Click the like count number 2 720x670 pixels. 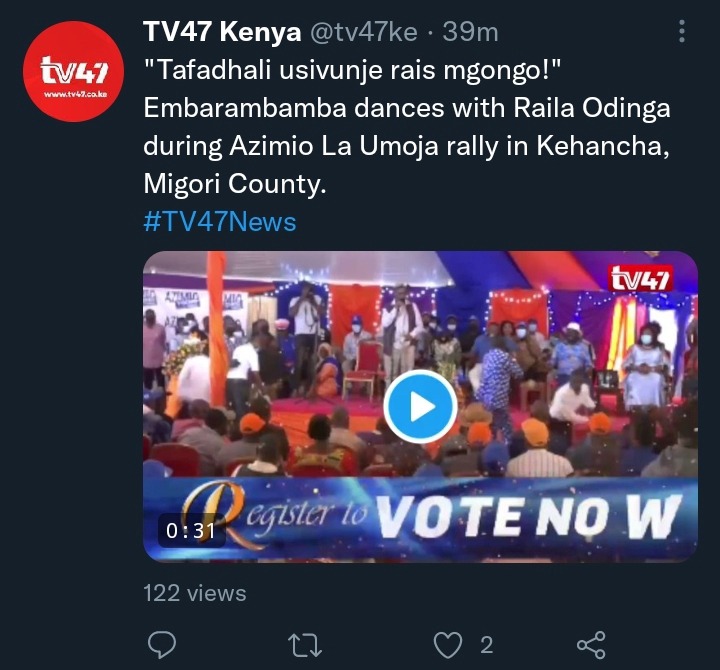coord(487,645)
